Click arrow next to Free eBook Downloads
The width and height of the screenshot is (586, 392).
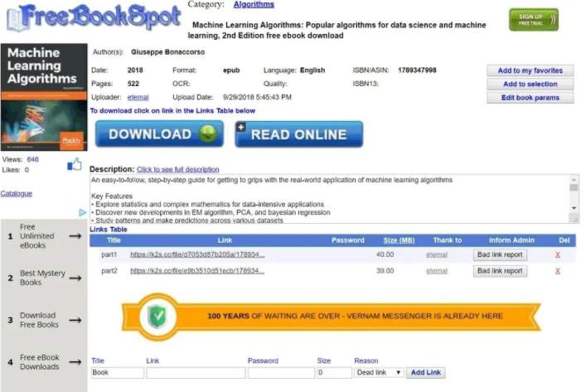pos(75,361)
